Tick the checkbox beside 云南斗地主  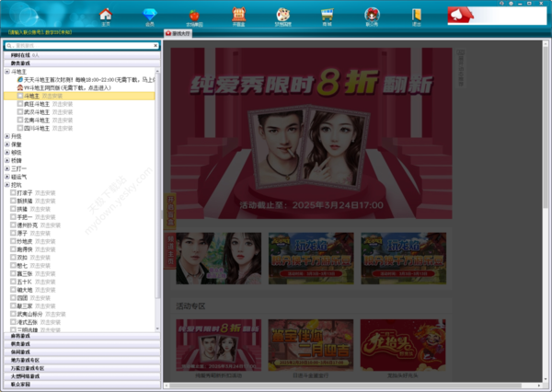(20, 121)
